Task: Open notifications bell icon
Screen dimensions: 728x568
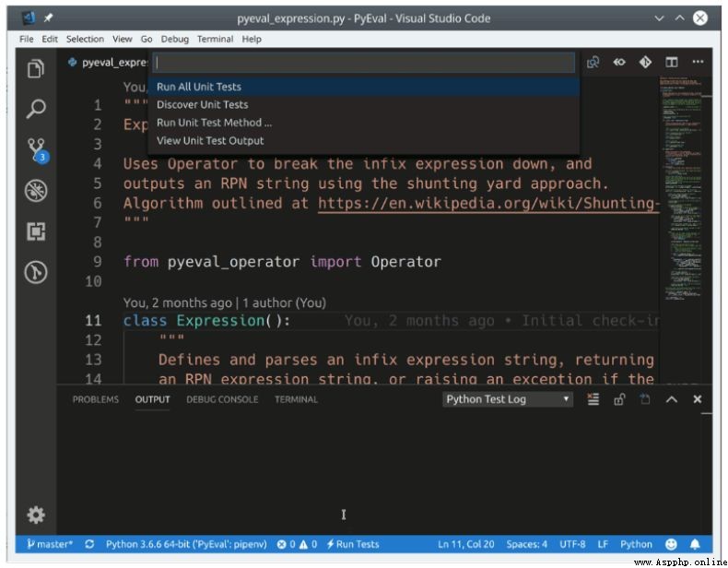Action: pos(695,544)
